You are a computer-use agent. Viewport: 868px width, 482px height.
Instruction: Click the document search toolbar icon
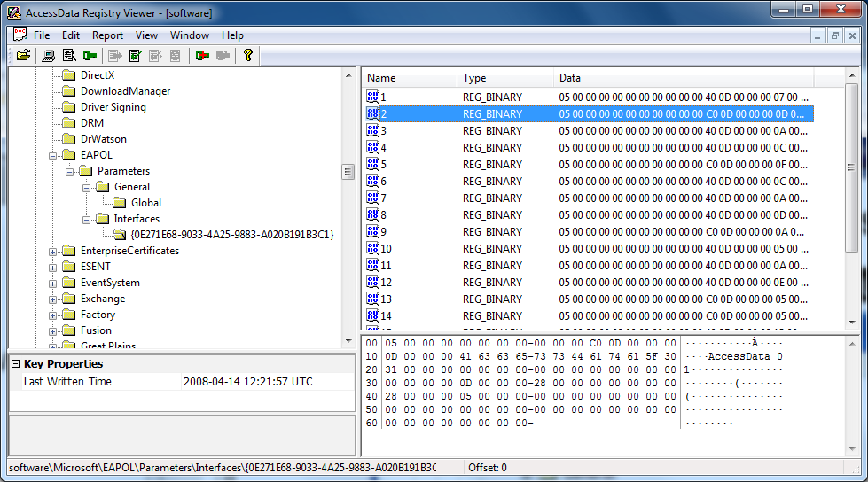click(69, 55)
